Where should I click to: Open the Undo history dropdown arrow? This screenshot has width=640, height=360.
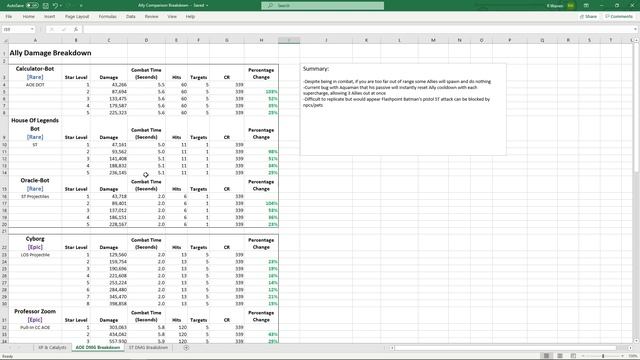(x=61, y=6)
